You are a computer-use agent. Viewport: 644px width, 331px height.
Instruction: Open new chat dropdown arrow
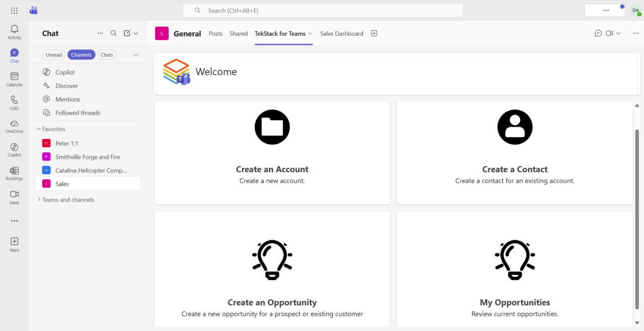click(136, 33)
